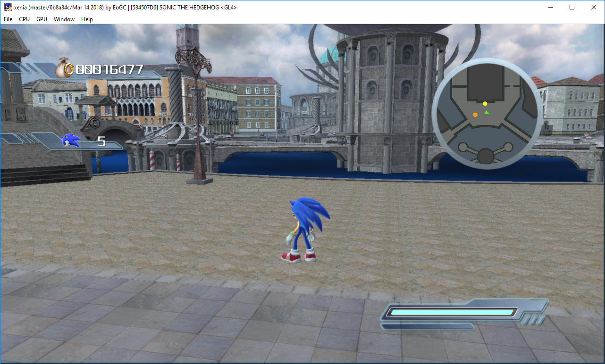Click the orange dot on minimap
This screenshot has width=605, height=364.
point(475,115)
